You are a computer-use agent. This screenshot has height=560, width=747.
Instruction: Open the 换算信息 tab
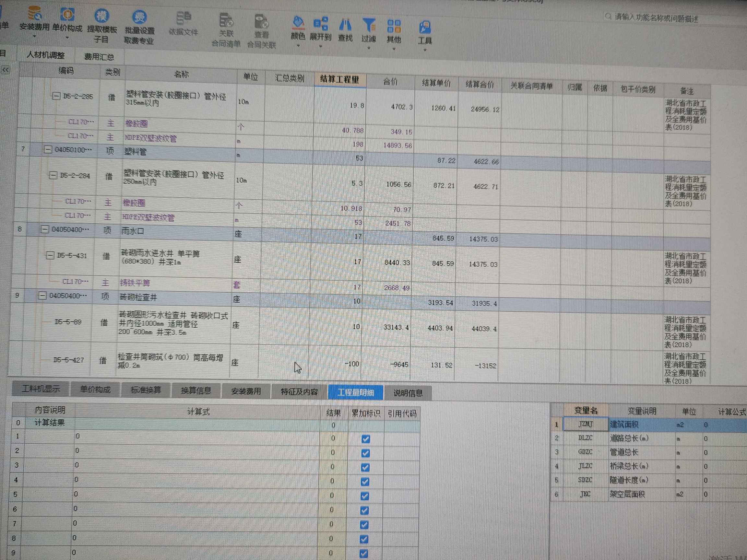coord(196,391)
